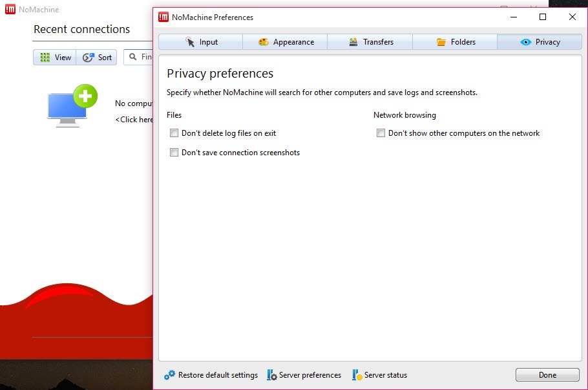Select the Privacy tab

click(540, 41)
